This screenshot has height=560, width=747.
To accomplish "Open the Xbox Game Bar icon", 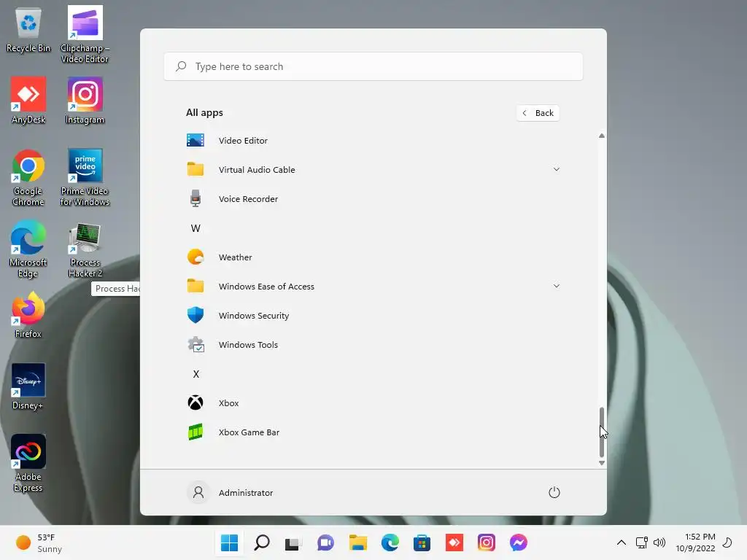I will [196, 432].
